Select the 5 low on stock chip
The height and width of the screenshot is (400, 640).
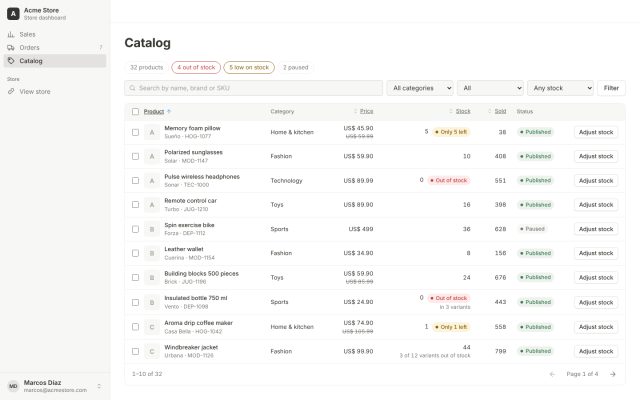[x=249, y=67]
